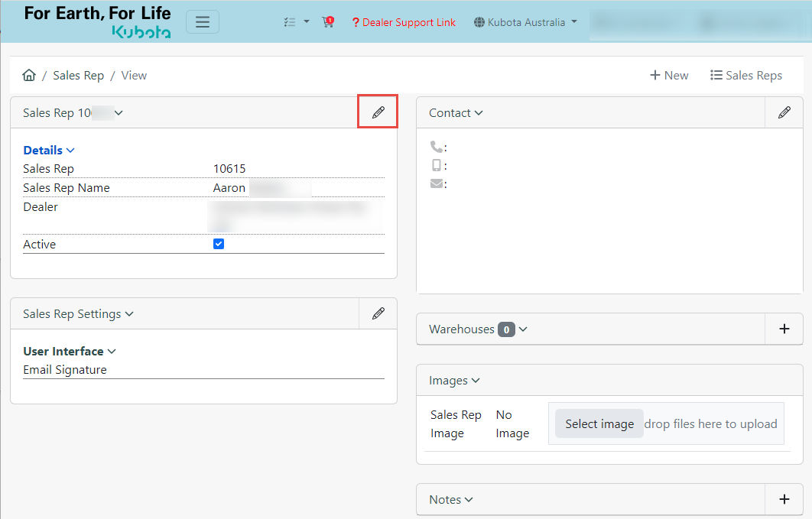
Task: Click the home icon in breadcrumb
Action: [x=29, y=75]
